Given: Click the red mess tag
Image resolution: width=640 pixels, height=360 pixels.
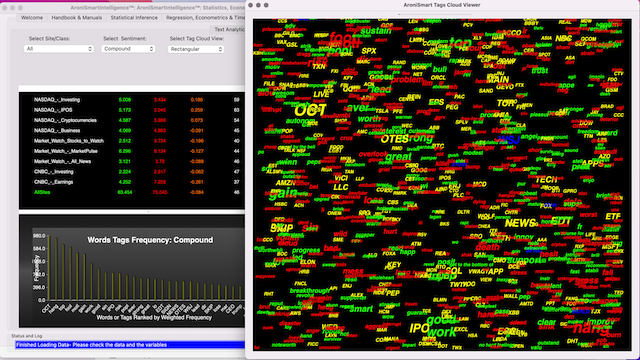Looking at the screenshot, I should pyautogui.click(x=353, y=271).
